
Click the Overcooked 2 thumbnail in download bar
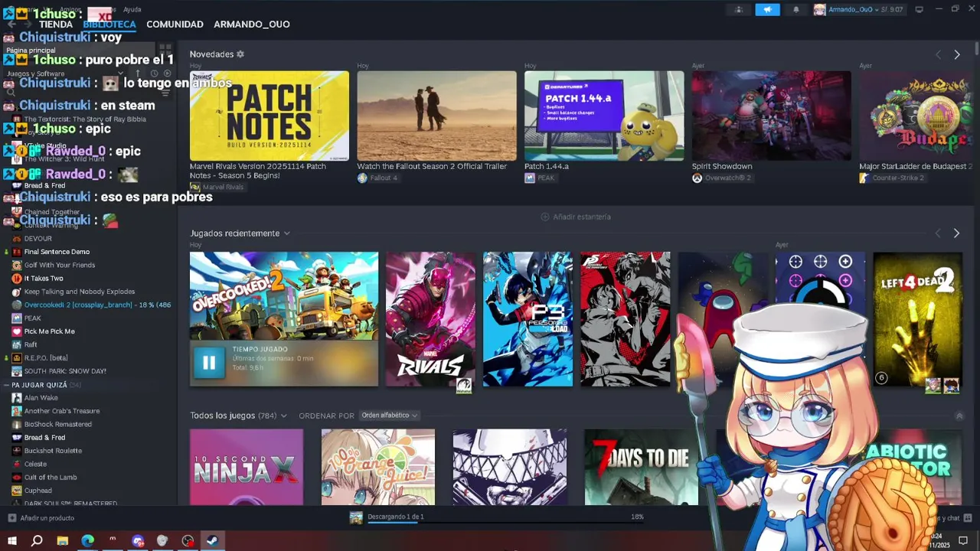coord(356,518)
